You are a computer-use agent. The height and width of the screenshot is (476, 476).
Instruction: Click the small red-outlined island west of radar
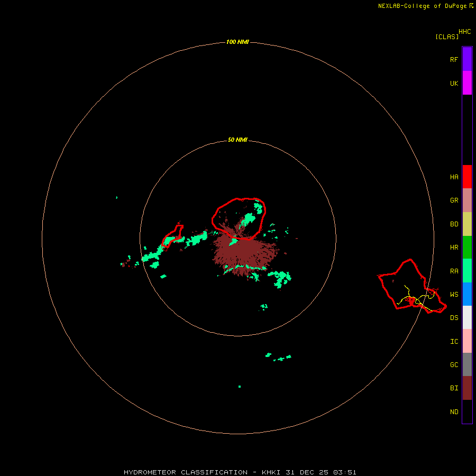click(173, 236)
